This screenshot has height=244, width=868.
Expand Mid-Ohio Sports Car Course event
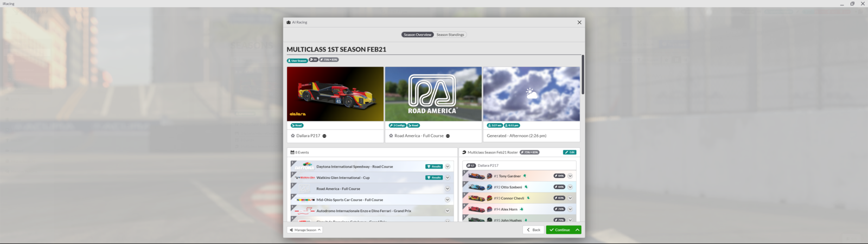(448, 200)
